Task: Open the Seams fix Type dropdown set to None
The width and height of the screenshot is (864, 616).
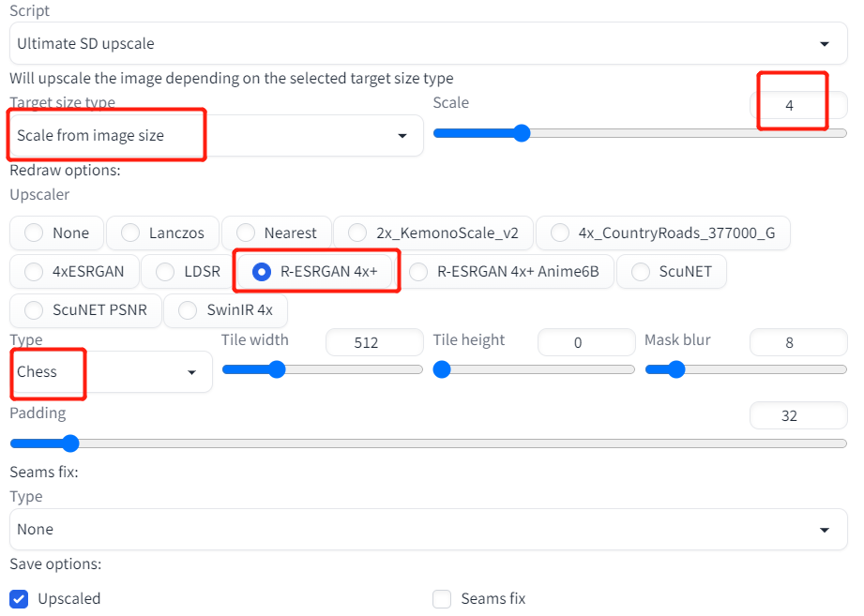Action: [x=428, y=530]
